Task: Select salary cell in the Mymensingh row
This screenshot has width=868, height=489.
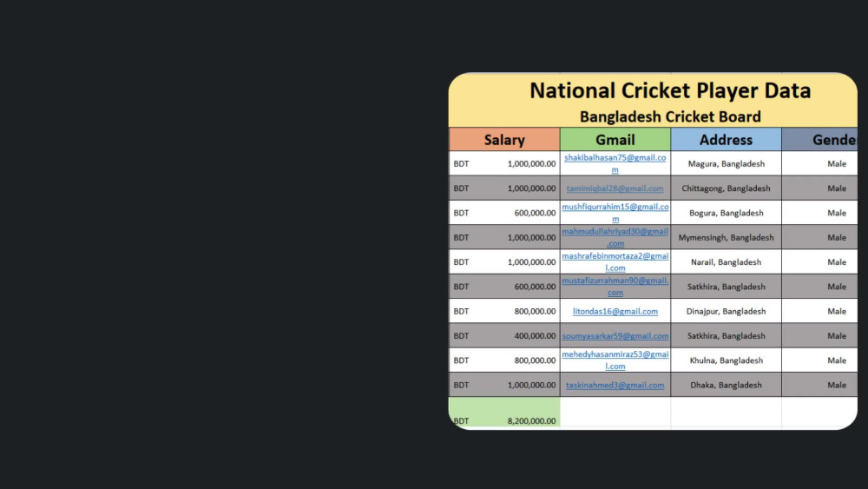Action: pyautogui.click(x=504, y=237)
